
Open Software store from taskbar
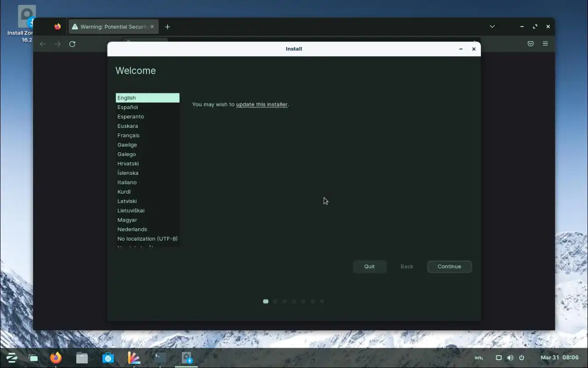pos(108,357)
